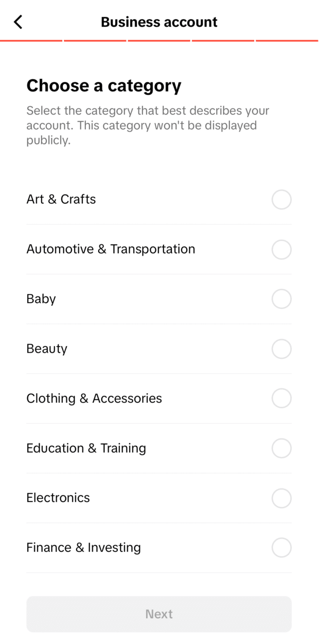Image resolution: width=319 pixels, height=644 pixels.
Task: Click the first segment of the progress bar
Action: [x=31, y=40]
